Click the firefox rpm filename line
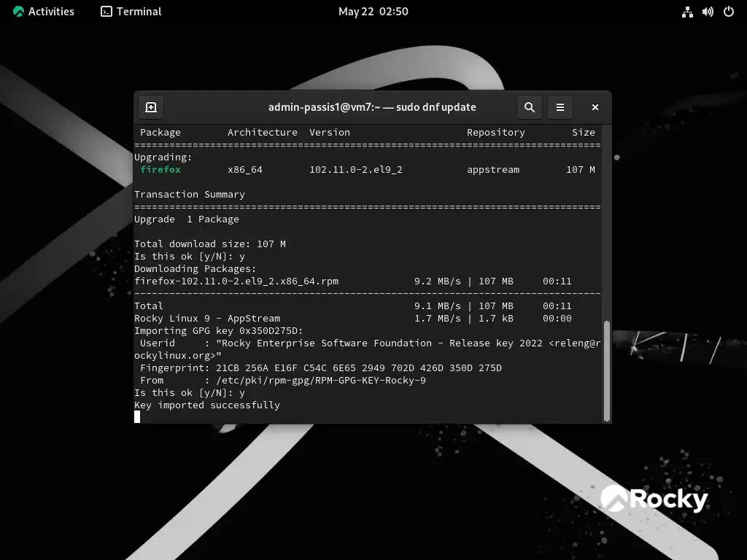The image size is (747, 560). click(x=236, y=281)
